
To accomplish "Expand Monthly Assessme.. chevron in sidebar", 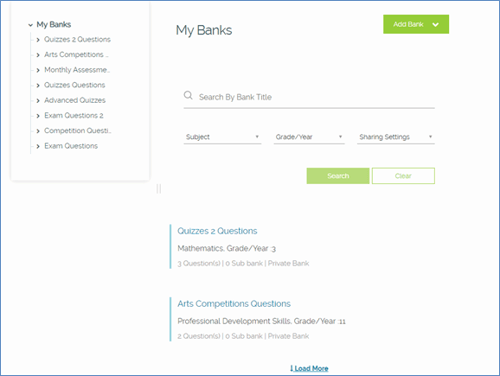I will click(38, 70).
